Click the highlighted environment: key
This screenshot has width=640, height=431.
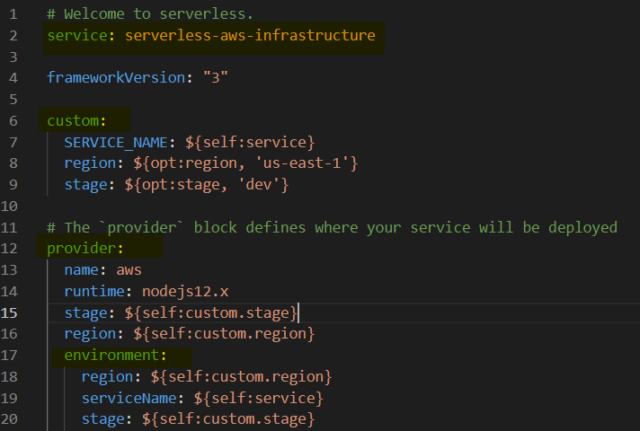point(115,355)
